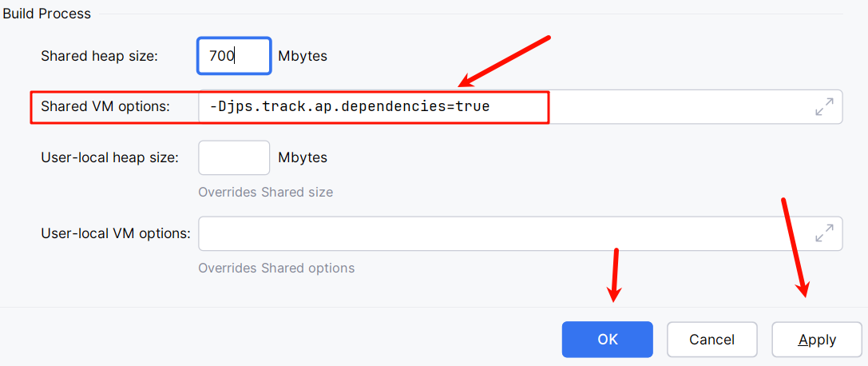The image size is (868, 366).
Task: Click the 'User-local heap size:' label
Action: (x=109, y=157)
